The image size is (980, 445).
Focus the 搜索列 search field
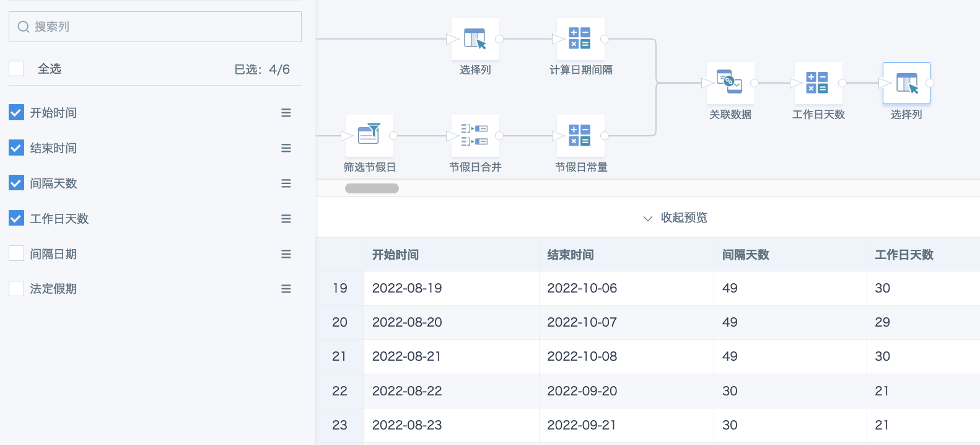[x=155, y=27]
